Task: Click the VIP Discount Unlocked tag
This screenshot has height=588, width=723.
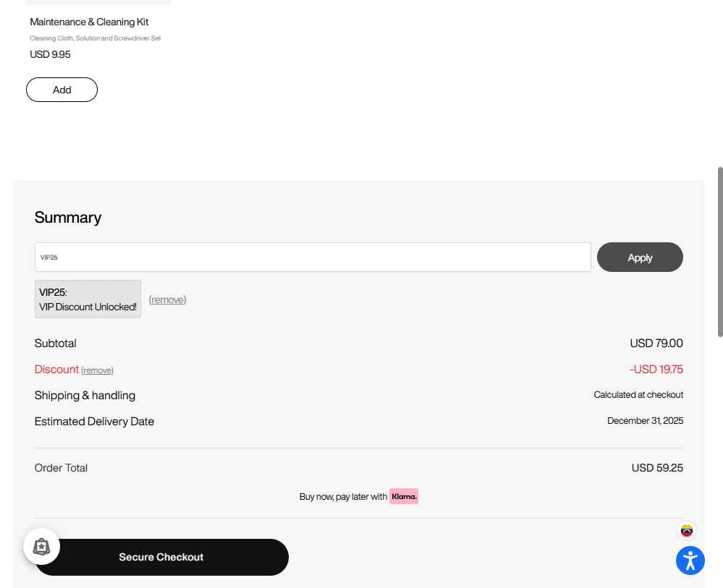Action: pyautogui.click(x=88, y=299)
